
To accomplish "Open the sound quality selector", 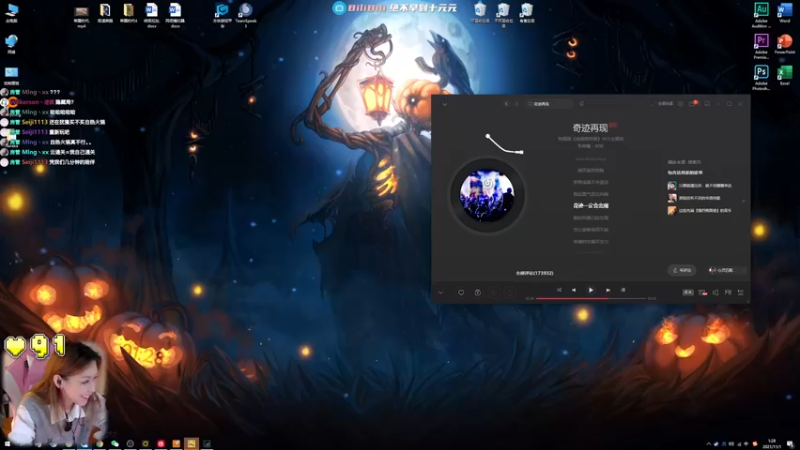I will coord(688,292).
